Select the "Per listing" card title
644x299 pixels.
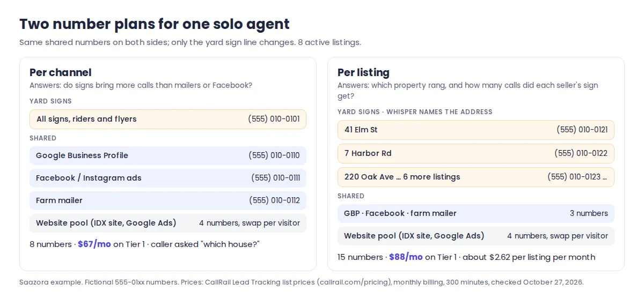click(x=363, y=72)
